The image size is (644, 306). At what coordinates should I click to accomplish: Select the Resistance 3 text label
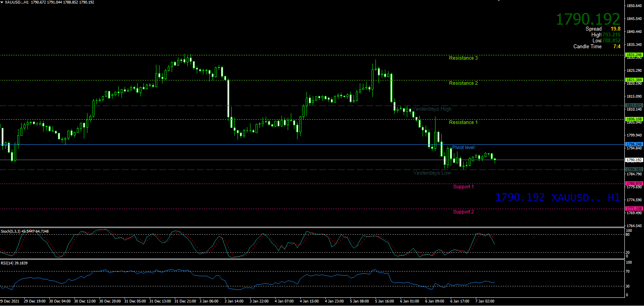463,58
